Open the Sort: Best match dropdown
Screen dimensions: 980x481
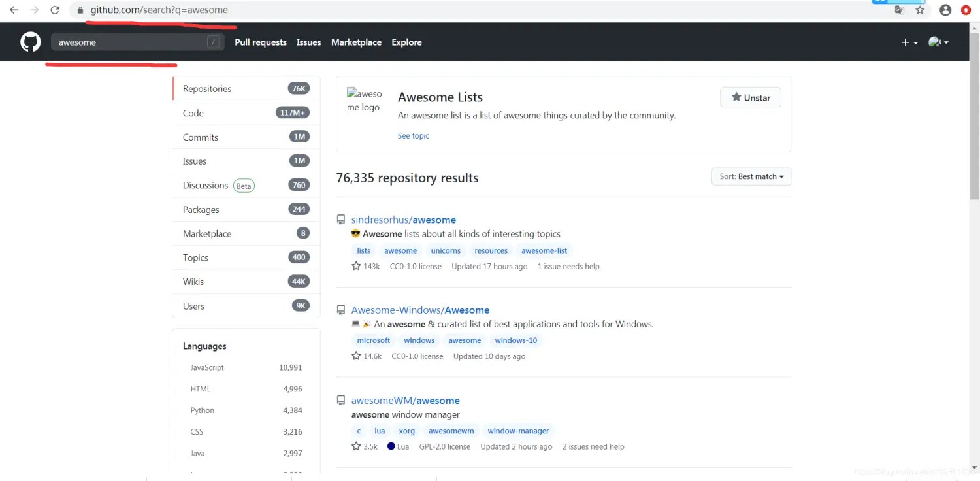(751, 176)
